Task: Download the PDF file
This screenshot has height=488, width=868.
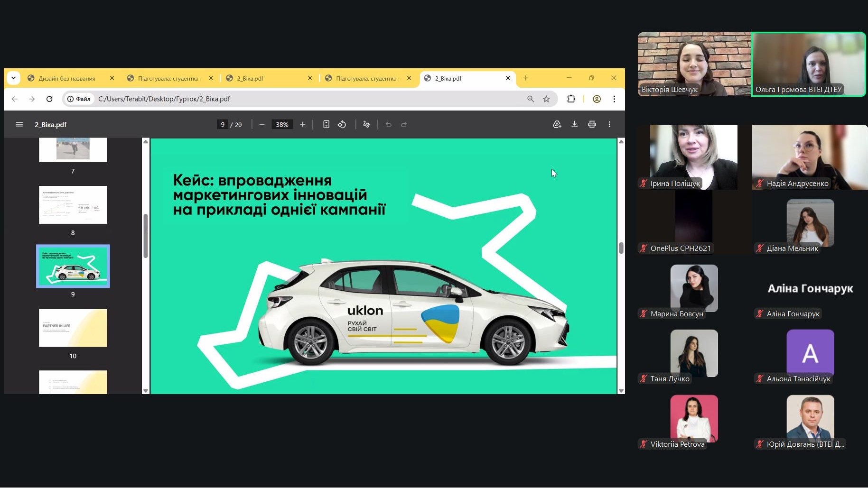Action: pyautogui.click(x=574, y=125)
